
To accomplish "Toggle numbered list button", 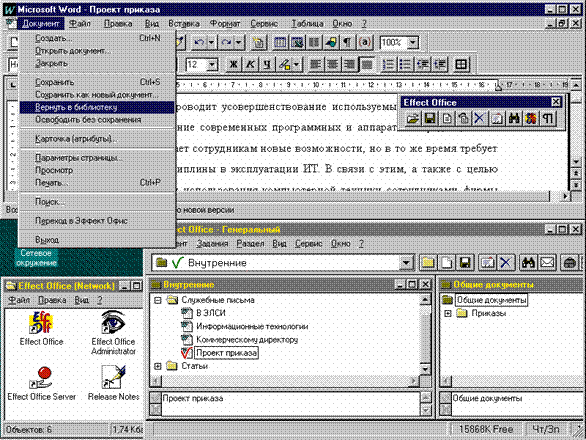I will (389, 65).
